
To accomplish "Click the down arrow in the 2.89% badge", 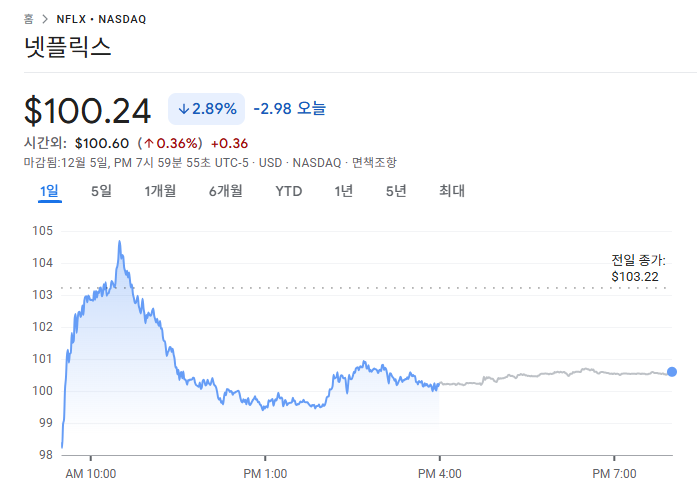I will pyautogui.click(x=184, y=109).
